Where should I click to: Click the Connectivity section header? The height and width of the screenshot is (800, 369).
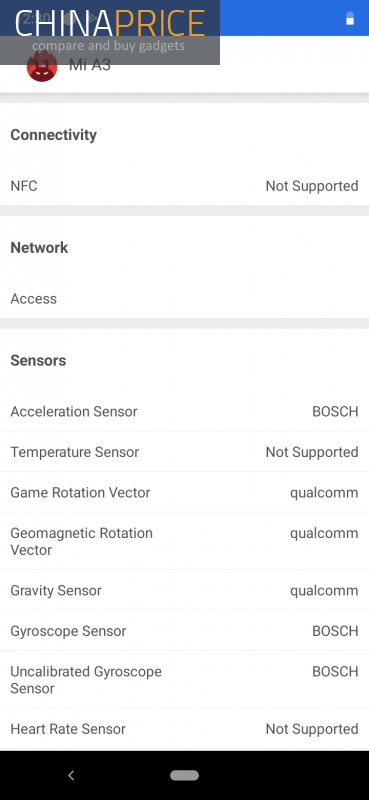click(x=54, y=135)
